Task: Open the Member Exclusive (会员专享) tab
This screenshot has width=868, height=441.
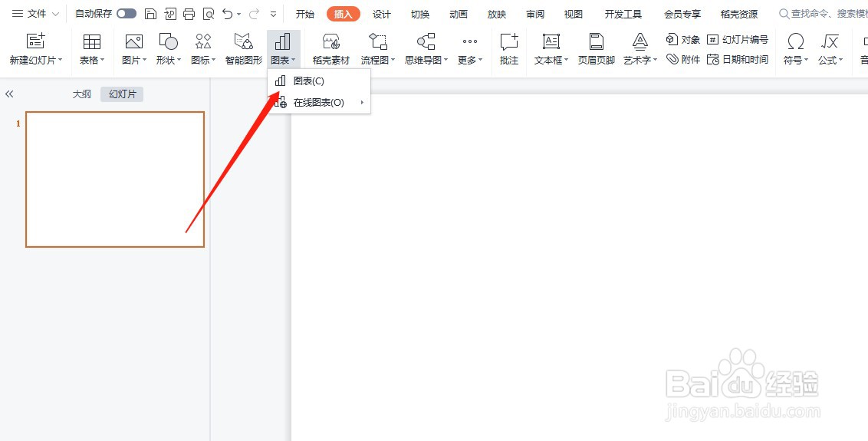Action: (682, 14)
